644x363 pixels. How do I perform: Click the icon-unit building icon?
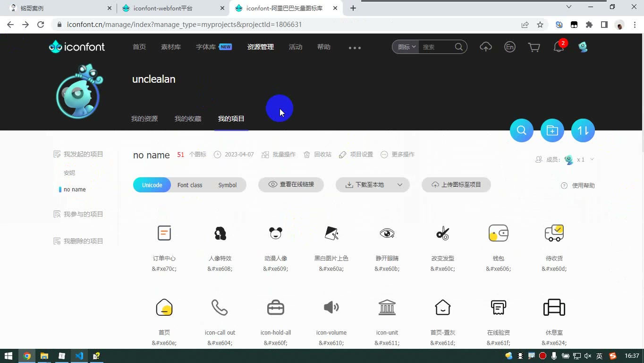click(x=387, y=307)
